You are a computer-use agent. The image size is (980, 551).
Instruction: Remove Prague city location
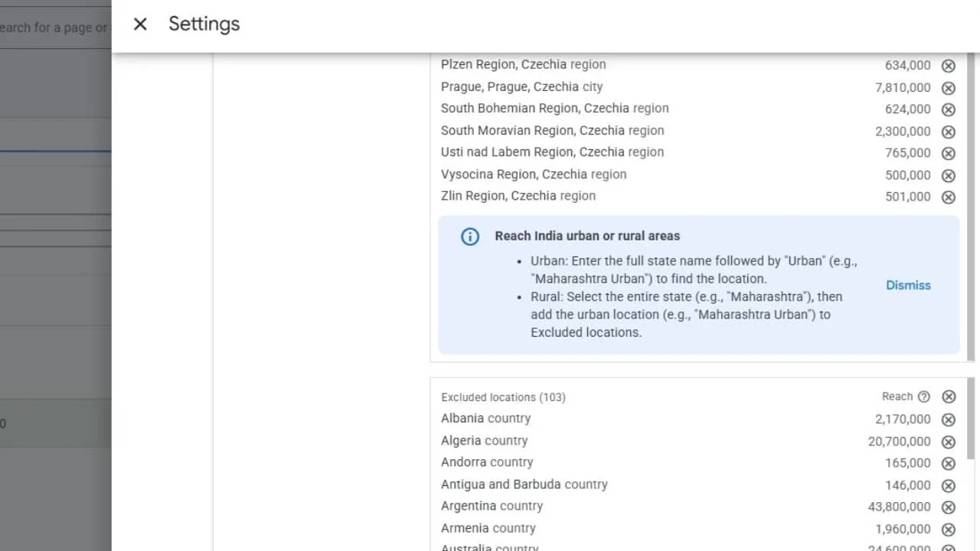coord(949,88)
